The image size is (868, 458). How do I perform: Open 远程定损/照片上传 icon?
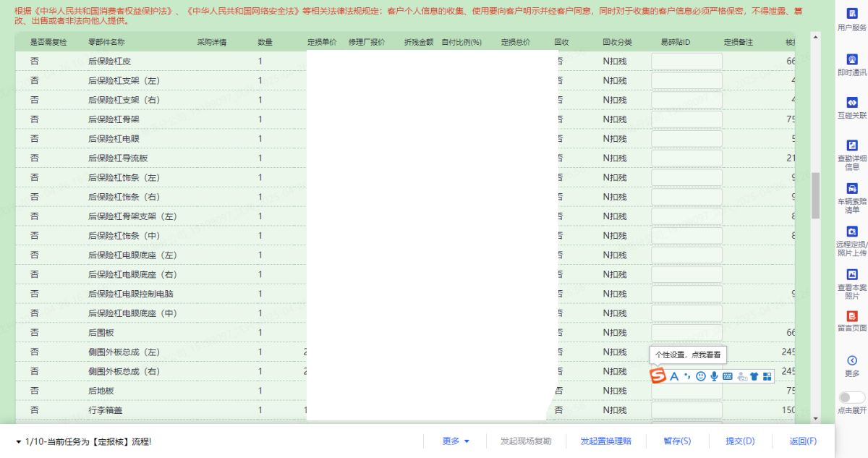click(x=851, y=232)
